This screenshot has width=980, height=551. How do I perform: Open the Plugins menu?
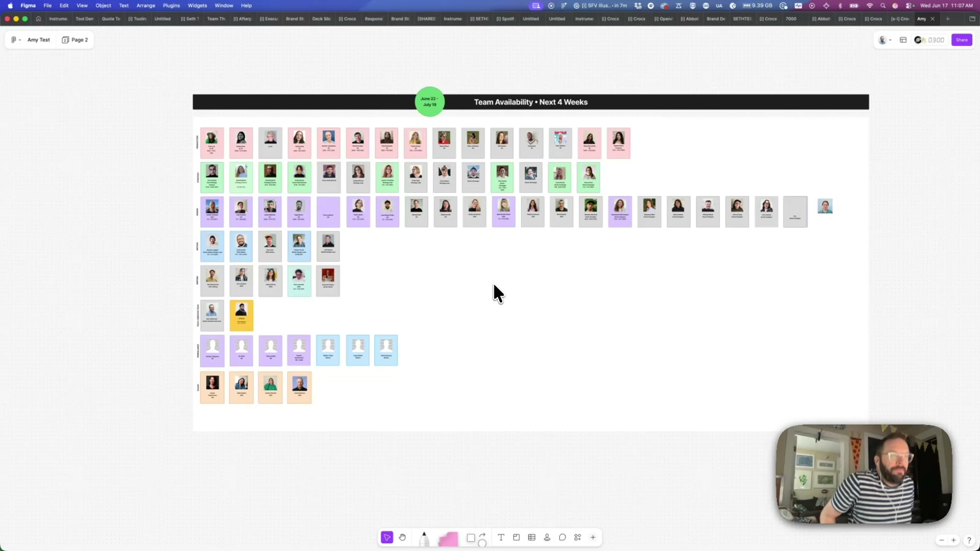(x=171, y=6)
